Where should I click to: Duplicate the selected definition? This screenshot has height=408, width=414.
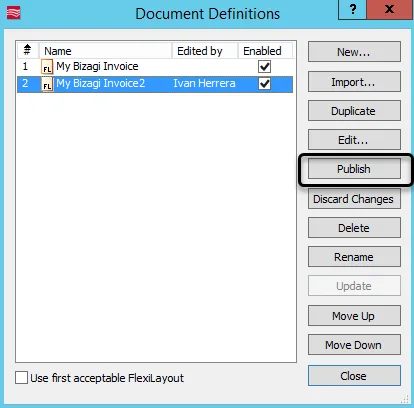[x=354, y=111]
